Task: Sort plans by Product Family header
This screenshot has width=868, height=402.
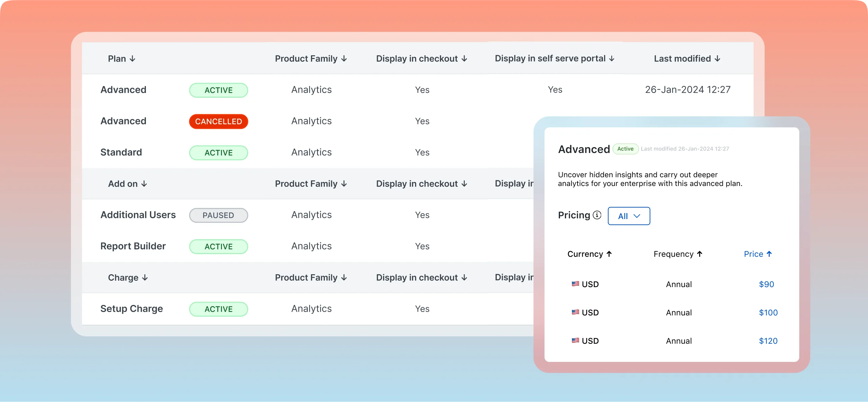Action: [x=310, y=59]
